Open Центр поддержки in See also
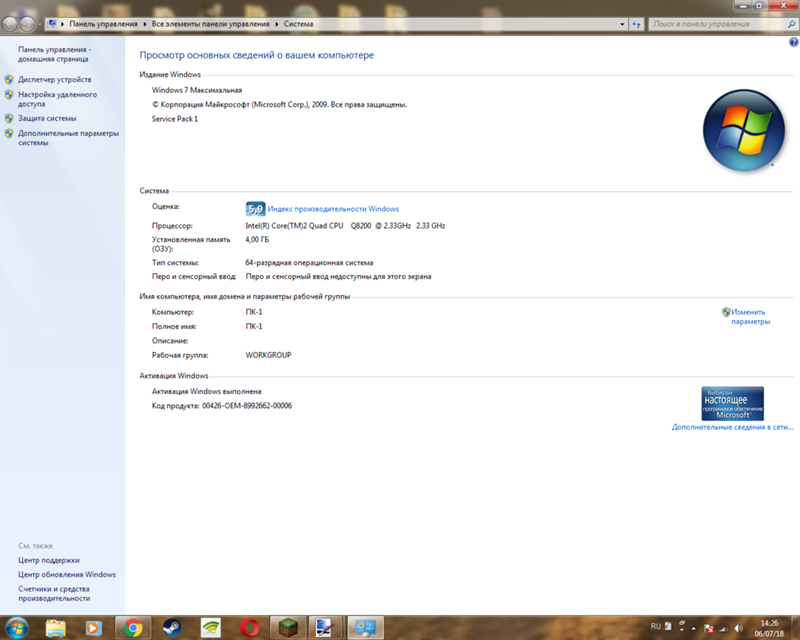Image resolution: width=800 pixels, height=640 pixels. (x=48, y=560)
